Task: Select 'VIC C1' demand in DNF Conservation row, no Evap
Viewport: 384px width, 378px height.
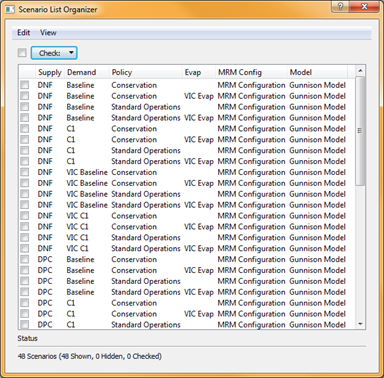Action: [77, 216]
